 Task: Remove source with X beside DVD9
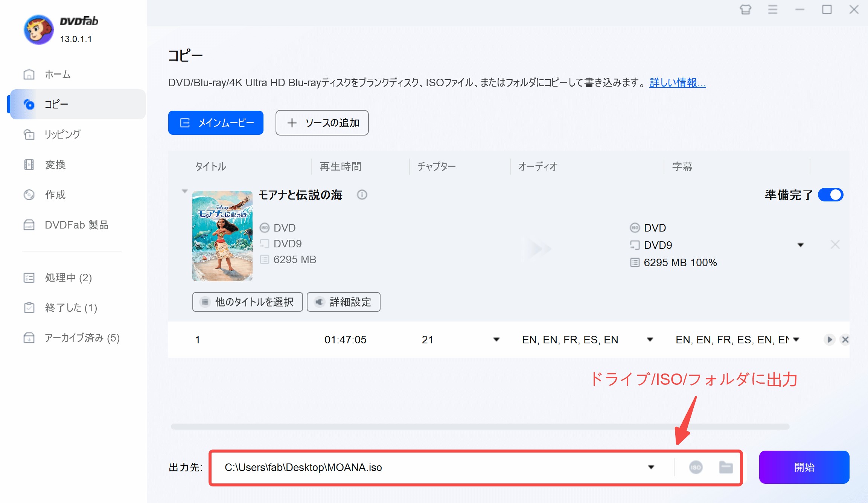click(x=835, y=245)
